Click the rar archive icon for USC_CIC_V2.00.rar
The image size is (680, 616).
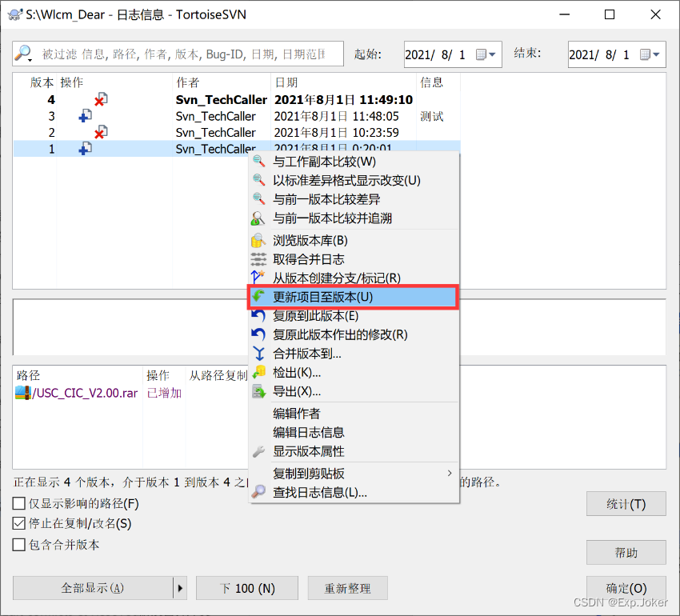[23, 393]
